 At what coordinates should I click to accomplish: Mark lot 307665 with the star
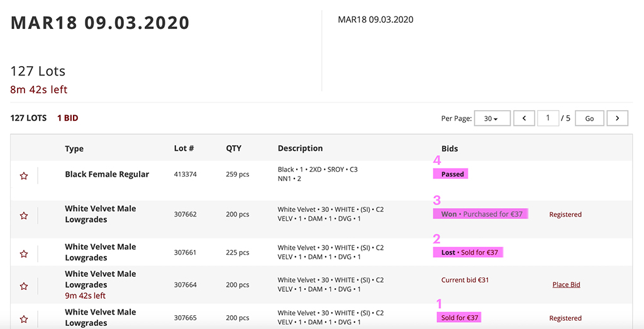24,318
